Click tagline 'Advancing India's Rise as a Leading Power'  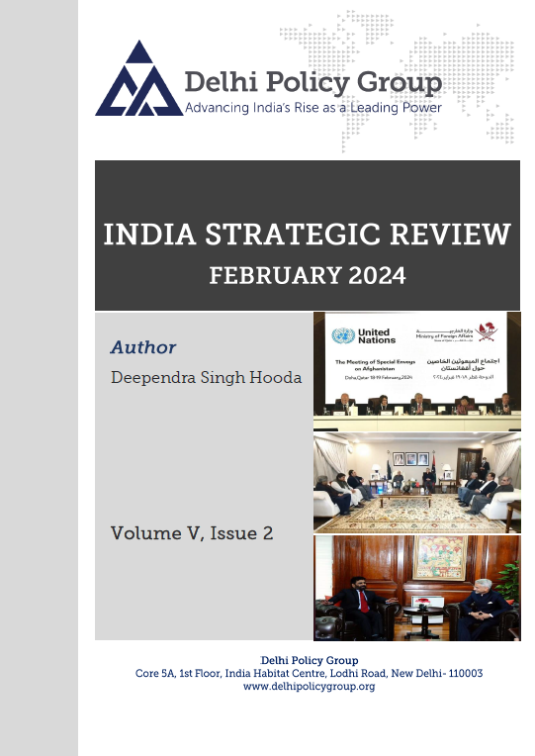click(x=313, y=108)
